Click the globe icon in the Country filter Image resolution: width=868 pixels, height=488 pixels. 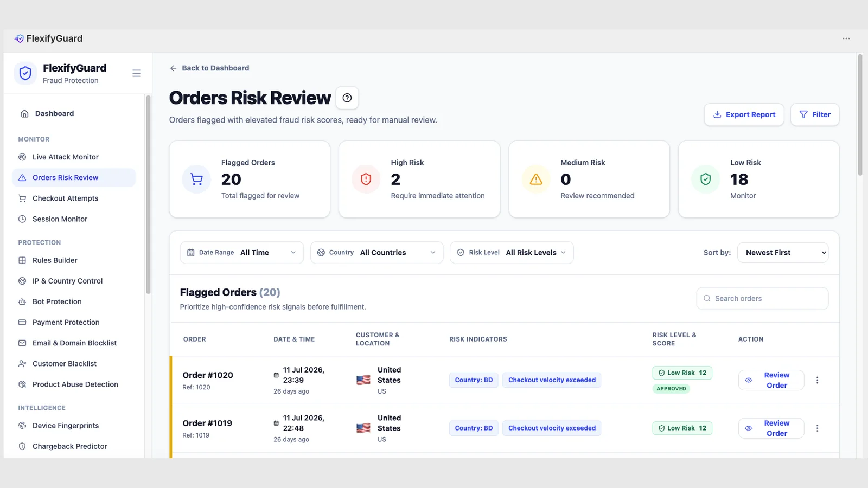click(321, 253)
